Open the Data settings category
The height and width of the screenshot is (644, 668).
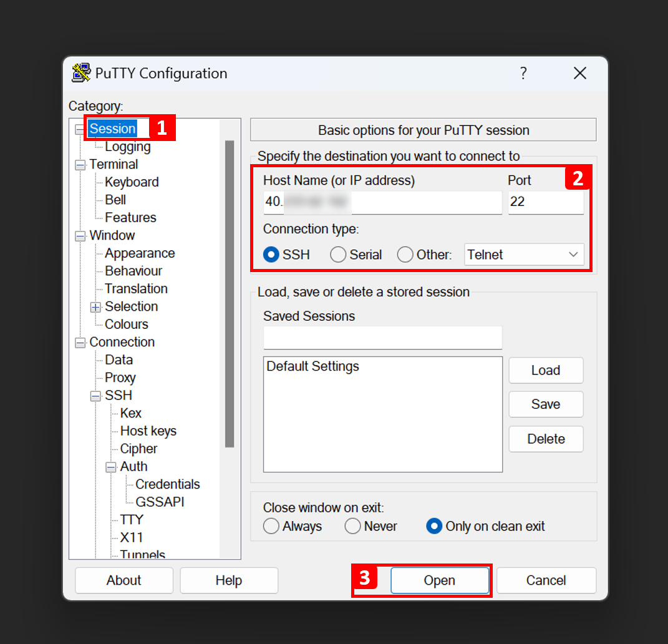click(x=119, y=359)
